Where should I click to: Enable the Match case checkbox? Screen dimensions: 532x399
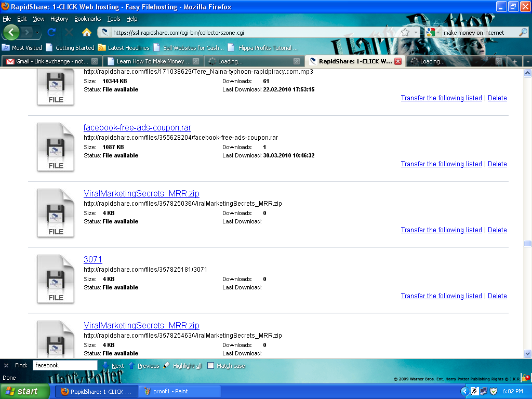click(x=211, y=366)
